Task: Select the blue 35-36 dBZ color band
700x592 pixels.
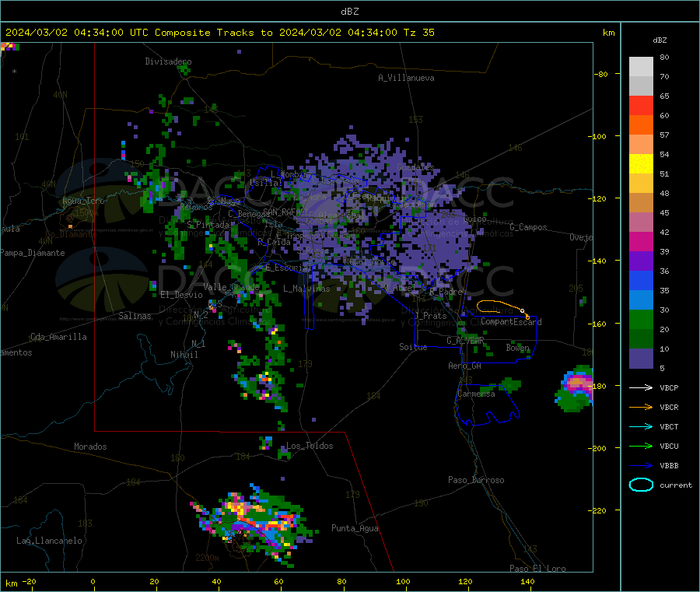Action: coord(641,280)
